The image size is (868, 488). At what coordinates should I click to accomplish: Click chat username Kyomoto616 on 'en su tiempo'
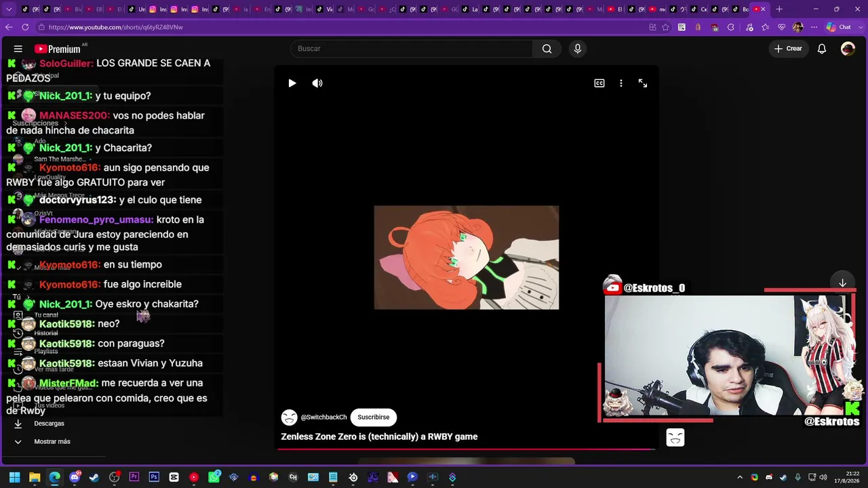(x=70, y=265)
